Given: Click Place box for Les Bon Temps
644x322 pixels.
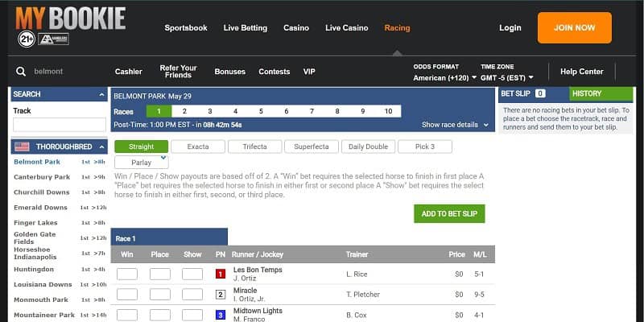Looking at the screenshot, I should 159,274.
